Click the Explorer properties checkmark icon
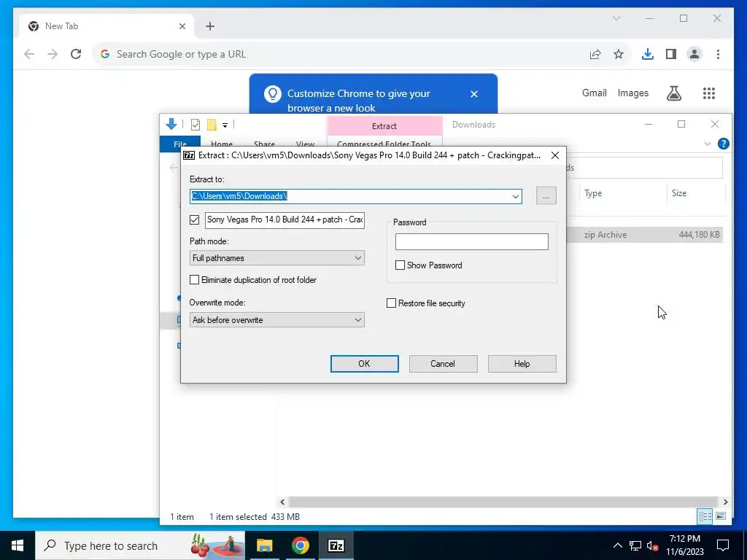Image resolution: width=747 pixels, height=560 pixels. coord(196,125)
